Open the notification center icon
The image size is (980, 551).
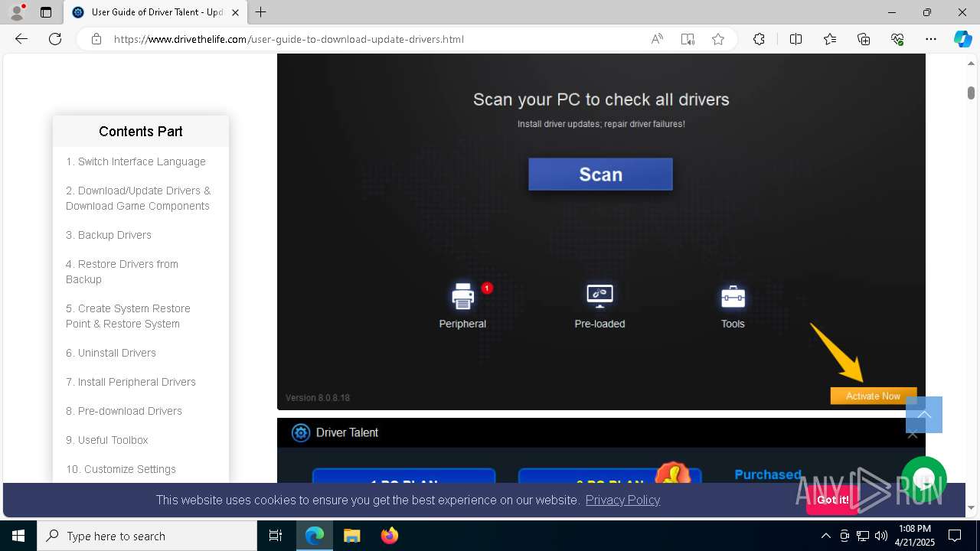pos(955,536)
